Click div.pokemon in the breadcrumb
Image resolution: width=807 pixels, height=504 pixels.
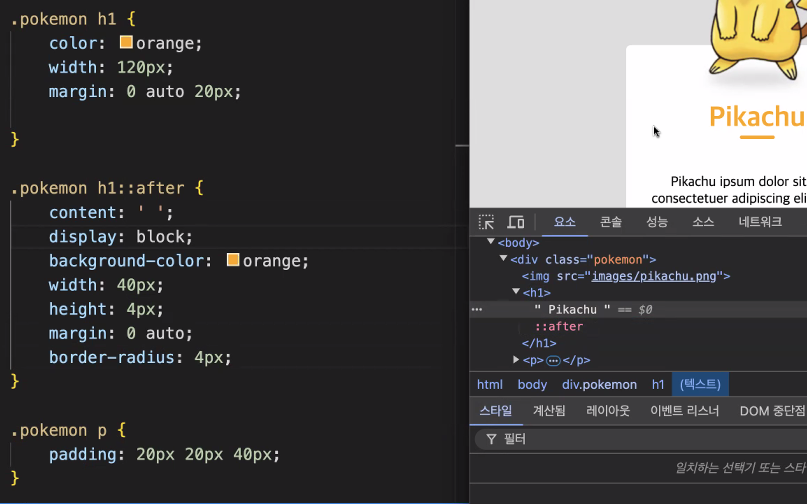click(x=599, y=385)
